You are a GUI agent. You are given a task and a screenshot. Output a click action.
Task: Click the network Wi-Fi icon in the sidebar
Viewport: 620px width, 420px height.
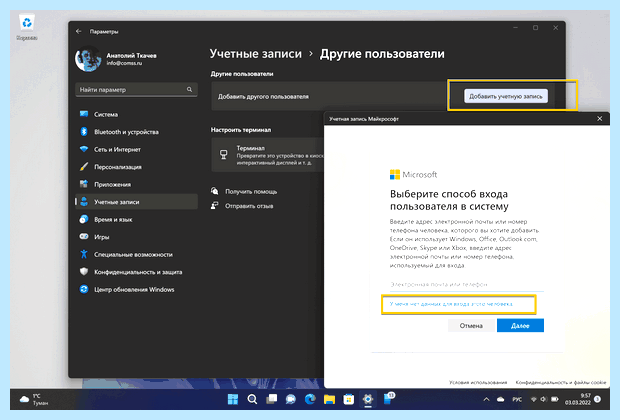point(84,149)
